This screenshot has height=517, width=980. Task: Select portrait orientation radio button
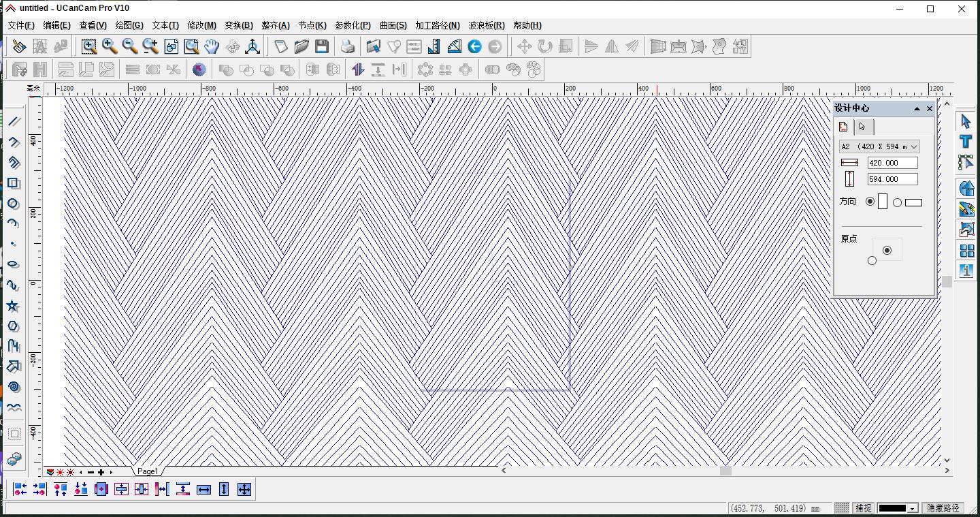[x=870, y=202]
